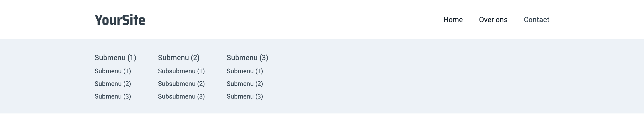Click the larger Submenu (1) column heading

tap(115, 58)
